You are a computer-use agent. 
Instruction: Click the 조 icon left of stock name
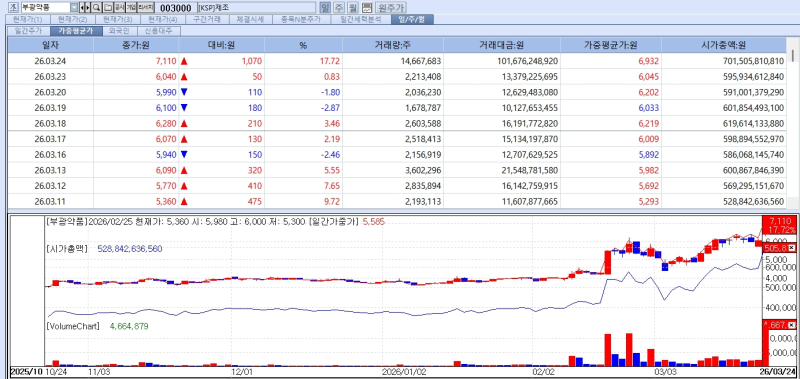(14, 8)
